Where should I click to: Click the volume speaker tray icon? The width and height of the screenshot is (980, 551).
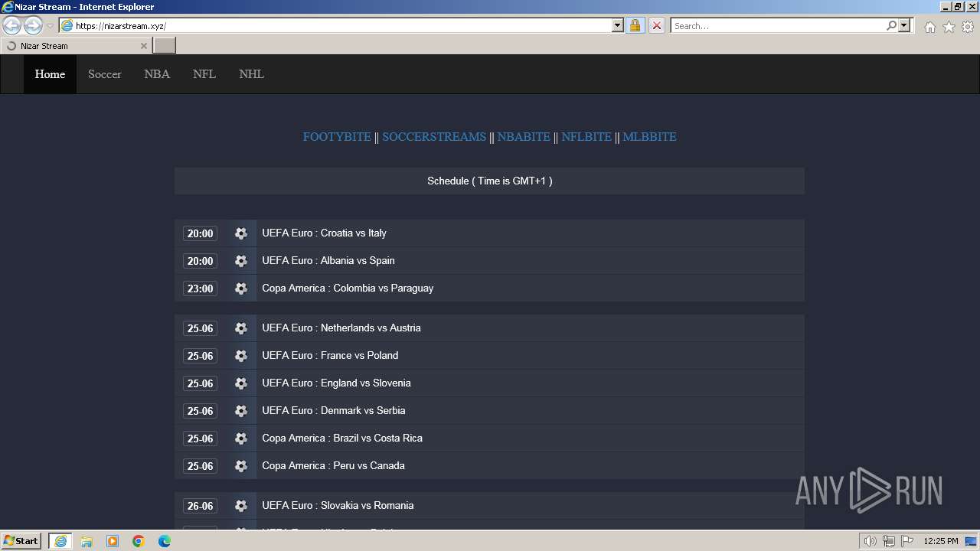click(x=871, y=541)
